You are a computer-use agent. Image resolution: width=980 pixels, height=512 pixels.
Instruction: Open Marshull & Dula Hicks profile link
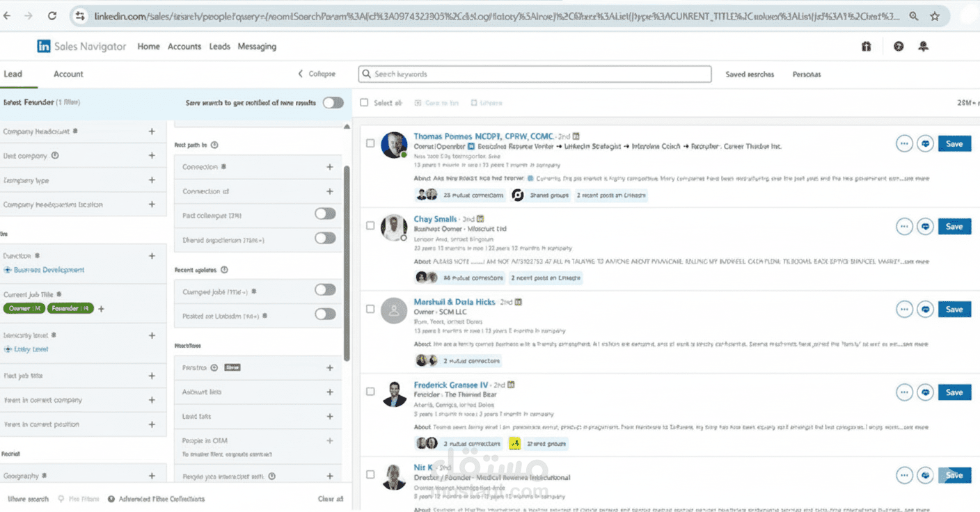[455, 302]
